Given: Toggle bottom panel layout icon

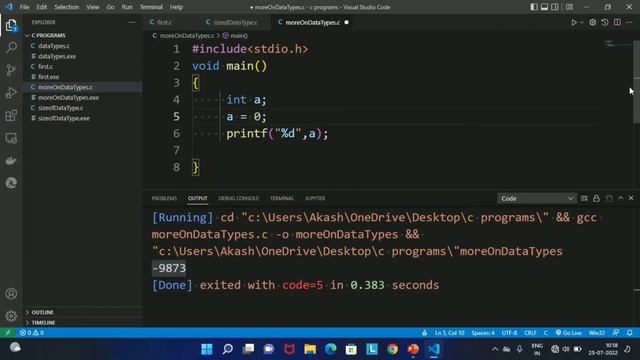Looking at the screenshot, I should [544, 7].
